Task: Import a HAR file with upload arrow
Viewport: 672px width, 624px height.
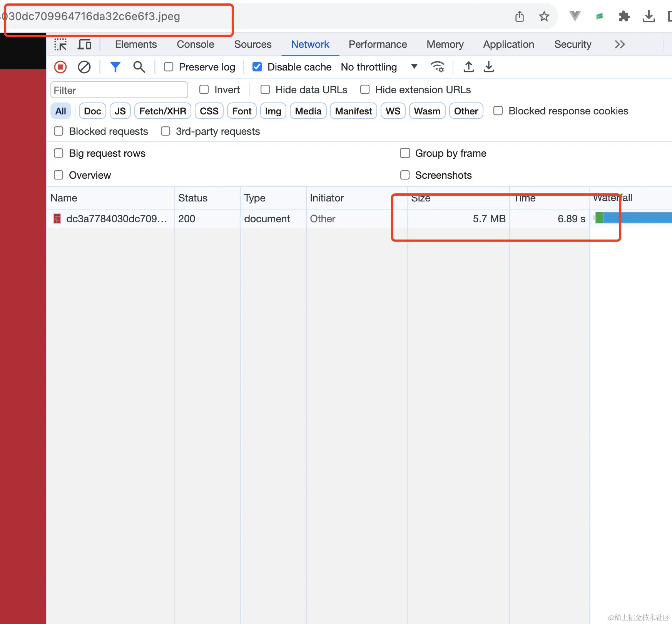Action: tap(468, 67)
